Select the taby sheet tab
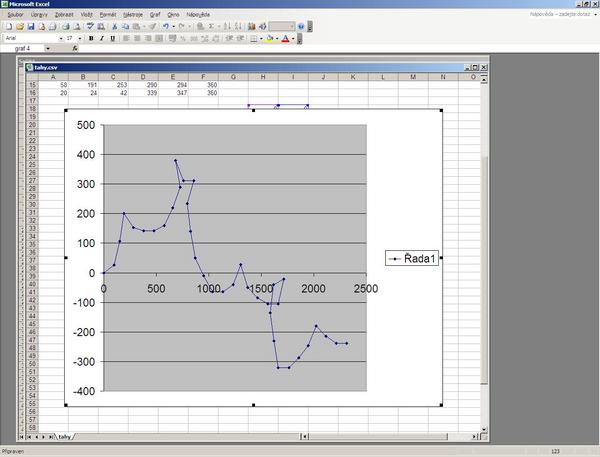600x457 pixels. point(64,437)
